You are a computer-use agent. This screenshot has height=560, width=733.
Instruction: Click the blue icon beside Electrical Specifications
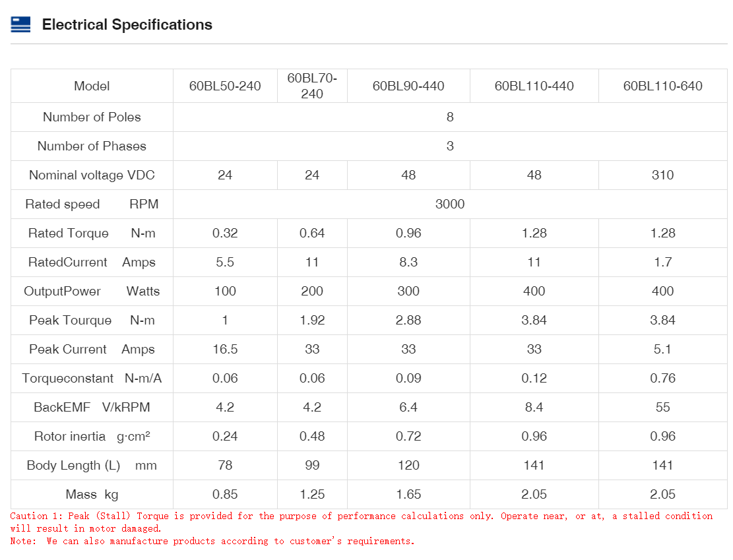coord(20,25)
